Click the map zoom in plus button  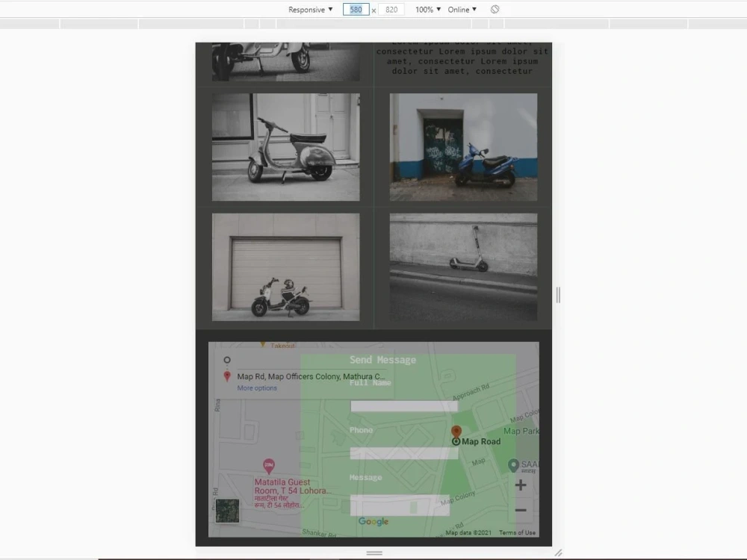click(x=521, y=485)
